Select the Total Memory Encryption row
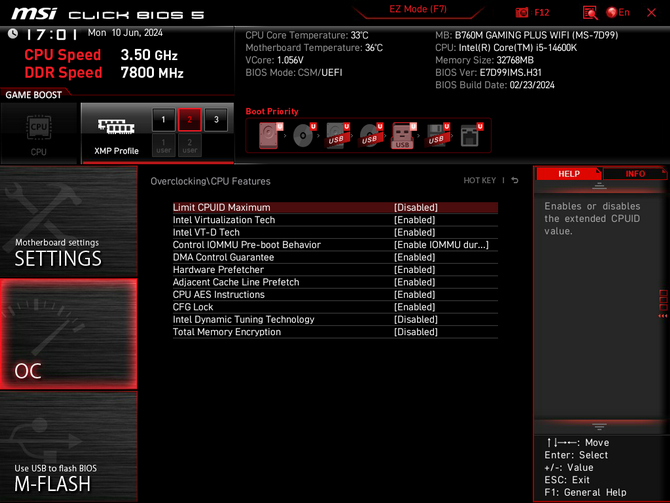 click(335, 332)
